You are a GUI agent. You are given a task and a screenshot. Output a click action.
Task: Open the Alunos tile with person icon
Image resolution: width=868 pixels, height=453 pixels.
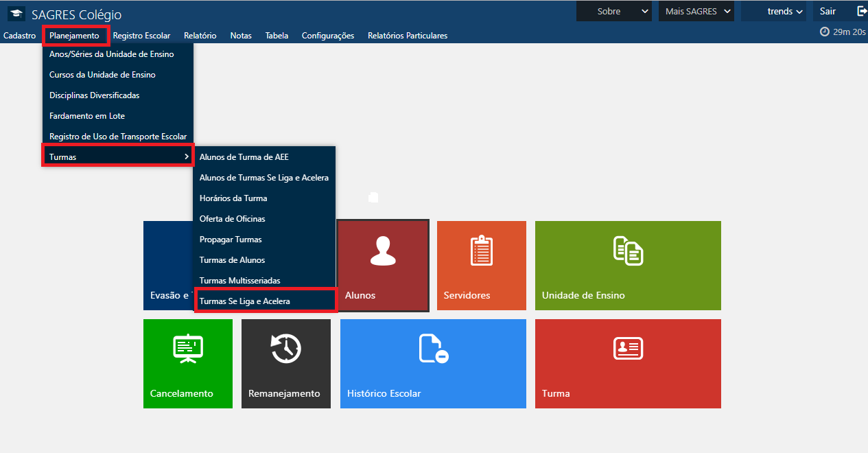click(383, 265)
